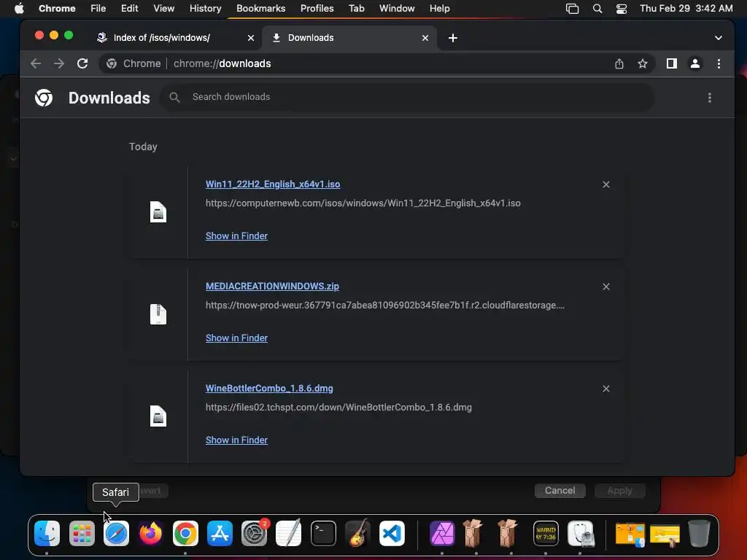The image size is (747, 560).
Task: Go back using the browser back arrow
Action: tap(36, 63)
